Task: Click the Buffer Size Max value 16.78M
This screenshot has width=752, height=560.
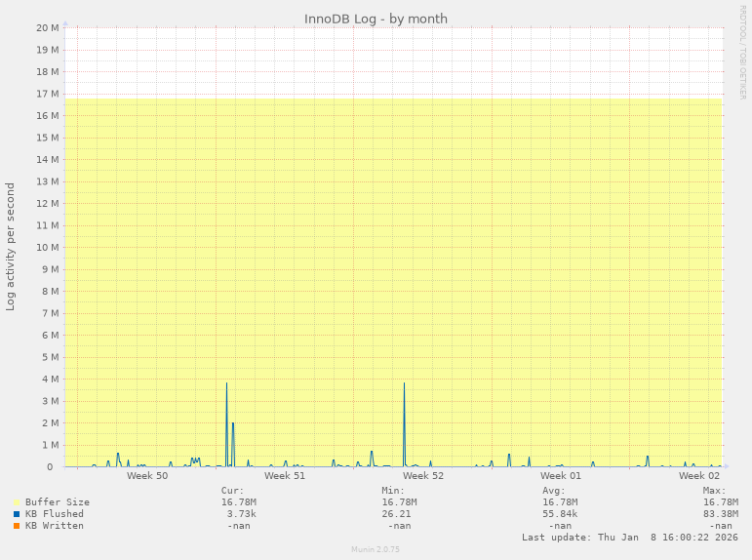Action: pos(721,501)
